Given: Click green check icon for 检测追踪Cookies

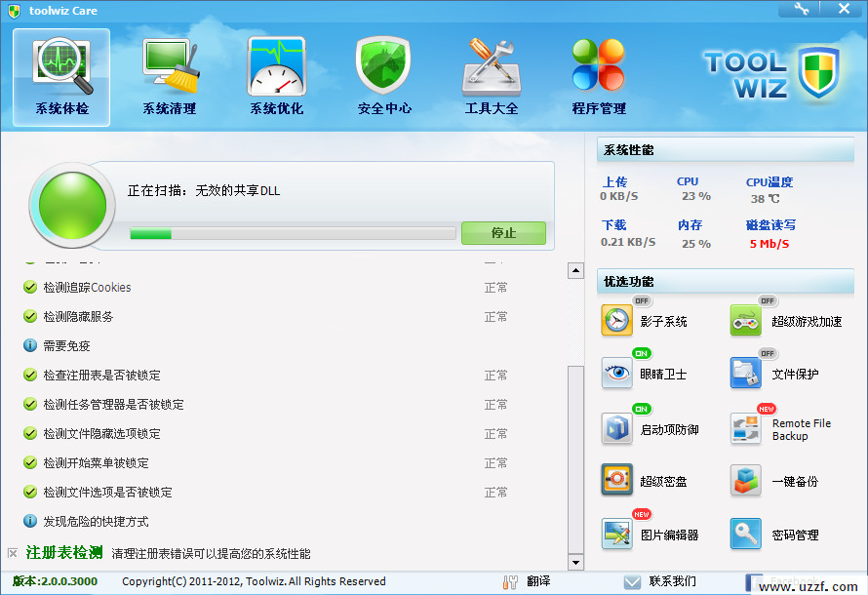Looking at the screenshot, I should point(30,288).
